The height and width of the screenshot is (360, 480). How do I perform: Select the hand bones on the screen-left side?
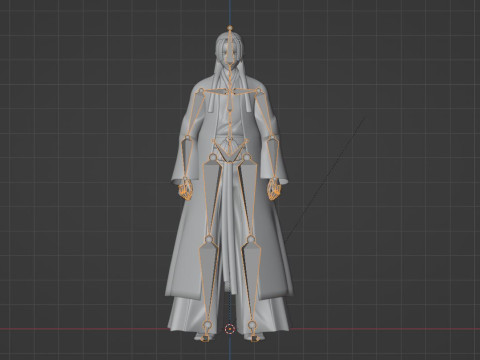click(185, 190)
